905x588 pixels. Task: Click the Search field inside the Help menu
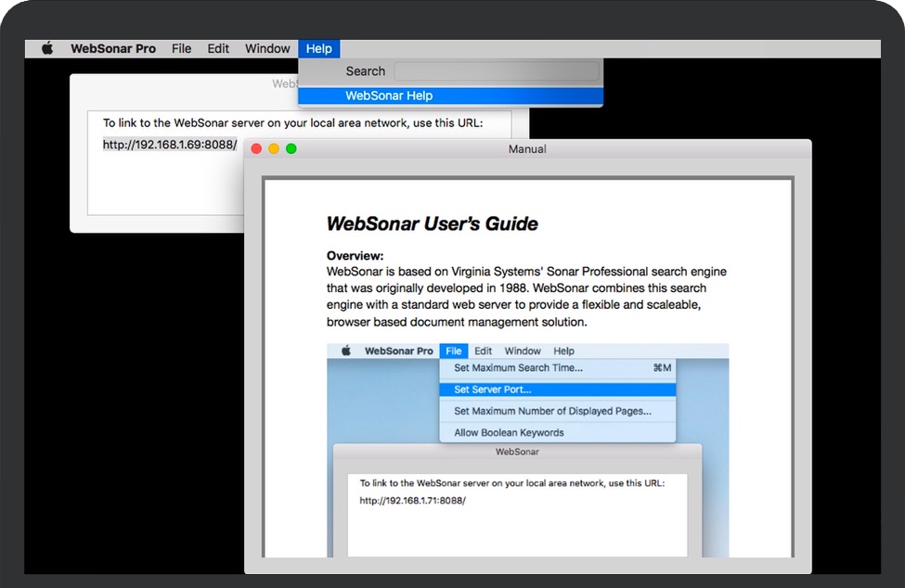point(497,70)
